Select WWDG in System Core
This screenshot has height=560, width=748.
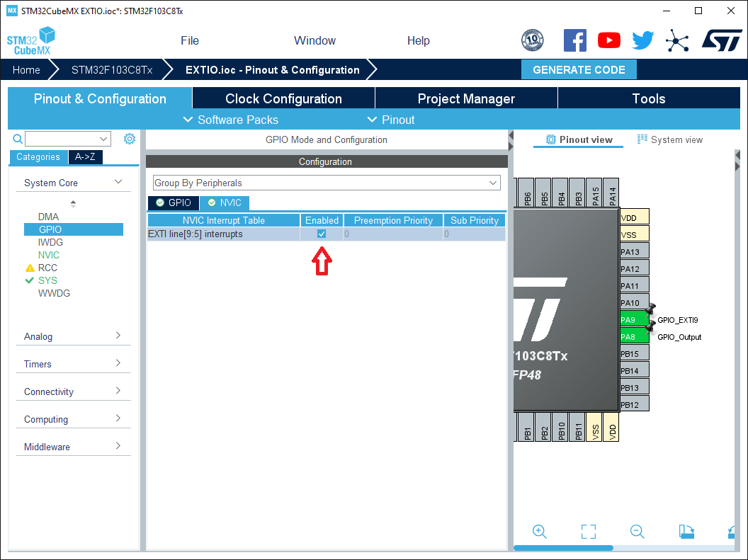click(x=54, y=293)
